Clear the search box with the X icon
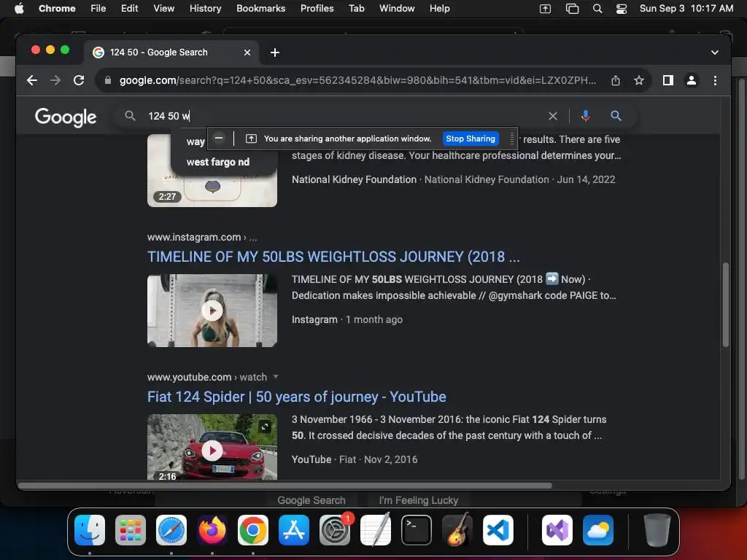Viewport: 747px width, 560px height. point(553,116)
